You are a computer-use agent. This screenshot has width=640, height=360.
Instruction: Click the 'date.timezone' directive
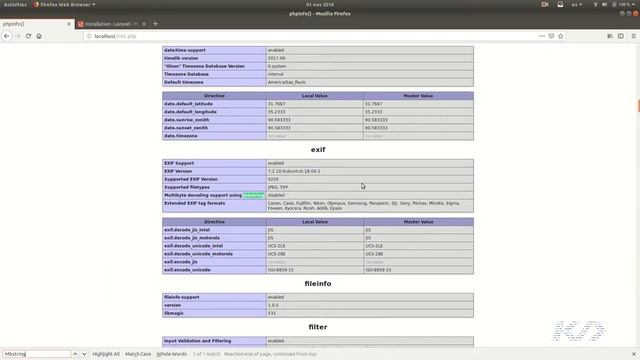click(x=181, y=136)
